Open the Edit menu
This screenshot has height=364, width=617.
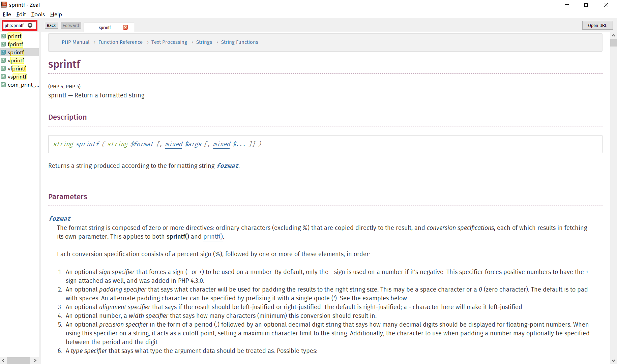pyautogui.click(x=21, y=14)
